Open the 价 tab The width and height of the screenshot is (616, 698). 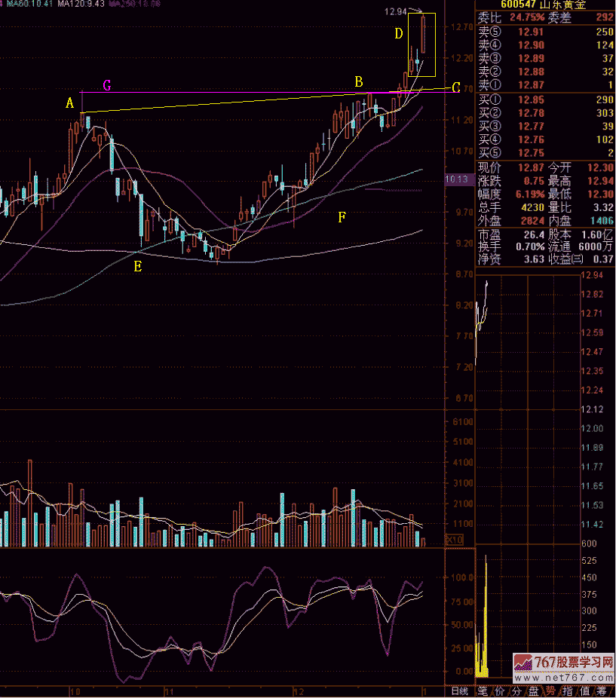pyautogui.click(x=501, y=691)
